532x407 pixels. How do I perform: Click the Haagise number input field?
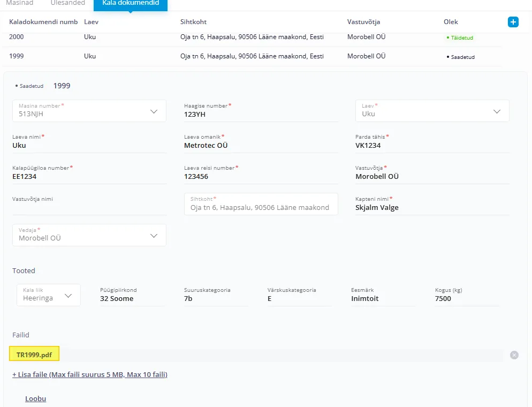pos(261,115)
